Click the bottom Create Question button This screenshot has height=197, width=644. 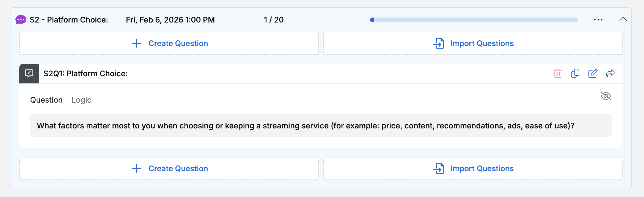tap(169, 168)
